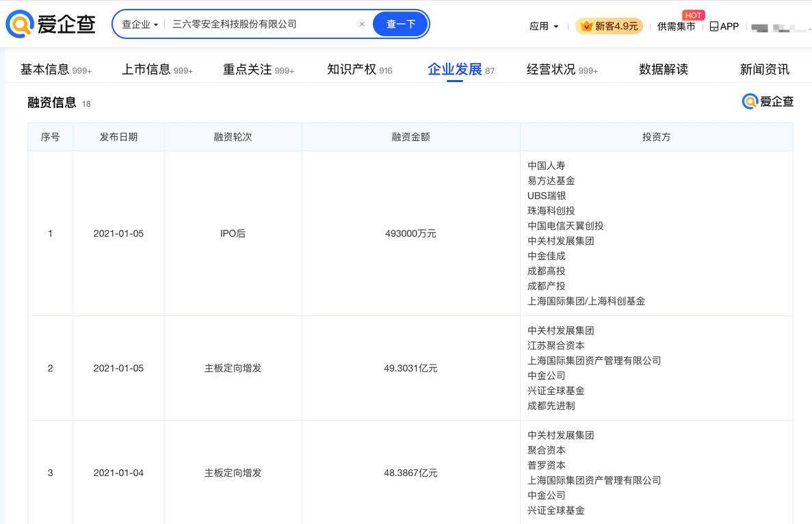The width and height of the screenshot is (812, 524).
Task: Open the 应用 dropdown menu
Action: click(x=544, y=26)
